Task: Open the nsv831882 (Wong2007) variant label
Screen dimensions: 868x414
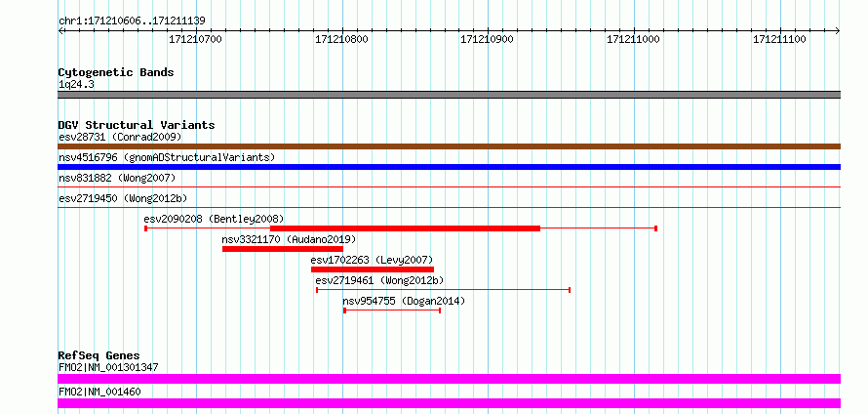Action: pos(117,178)
